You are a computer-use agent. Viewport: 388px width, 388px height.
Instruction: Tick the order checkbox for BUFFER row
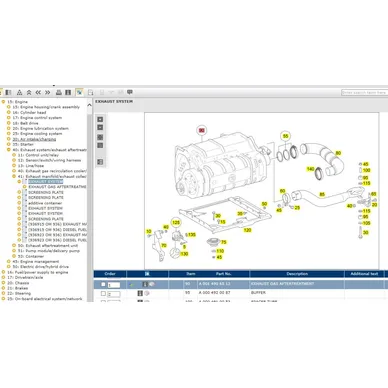pos(103,293)
